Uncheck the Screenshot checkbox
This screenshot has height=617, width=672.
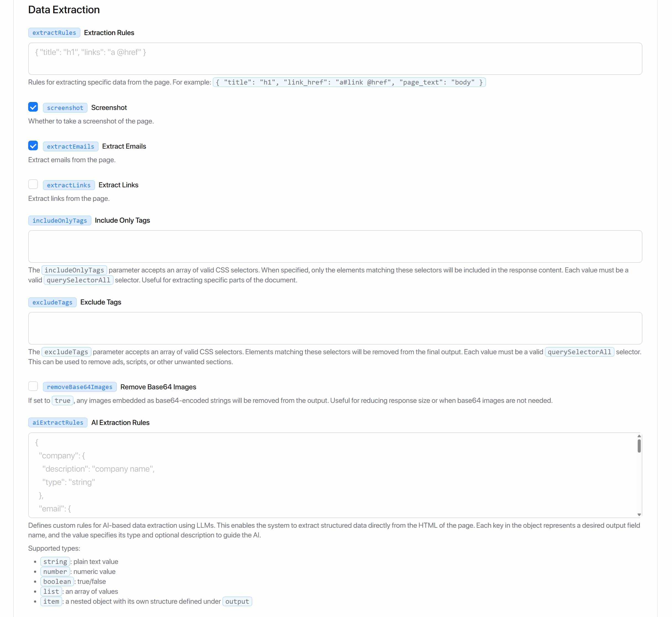tap(33, 107)
